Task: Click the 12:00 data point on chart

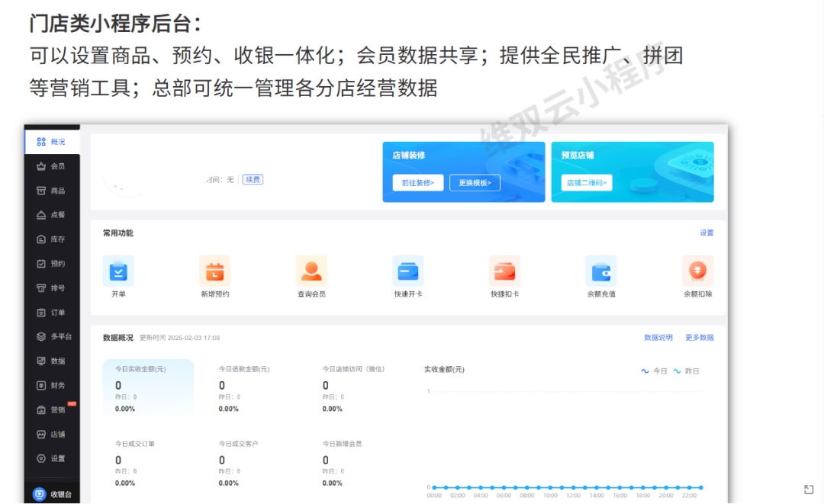Action: point(573,488)
